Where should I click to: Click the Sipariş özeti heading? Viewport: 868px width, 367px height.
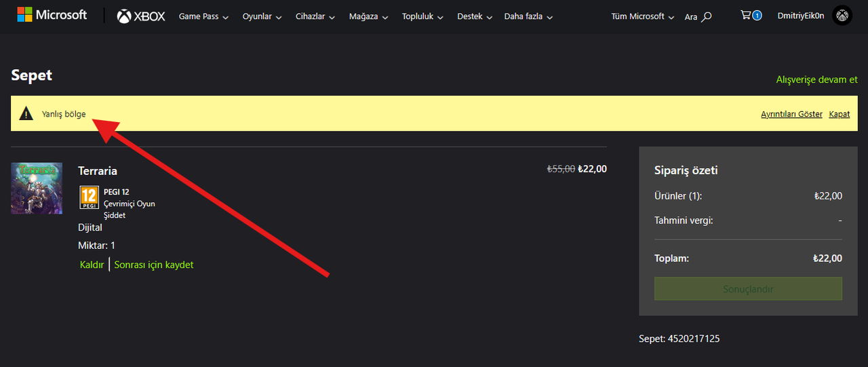(686, 170)
